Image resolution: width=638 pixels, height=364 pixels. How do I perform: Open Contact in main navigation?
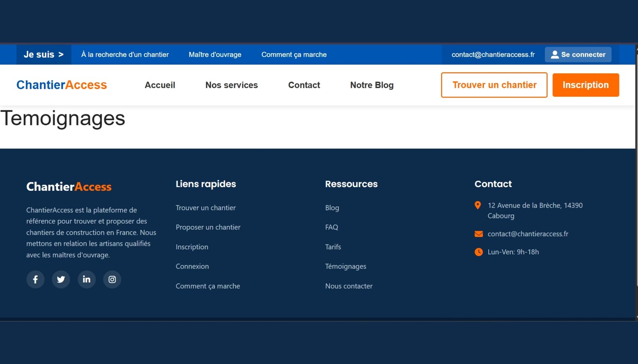point(304,85)
